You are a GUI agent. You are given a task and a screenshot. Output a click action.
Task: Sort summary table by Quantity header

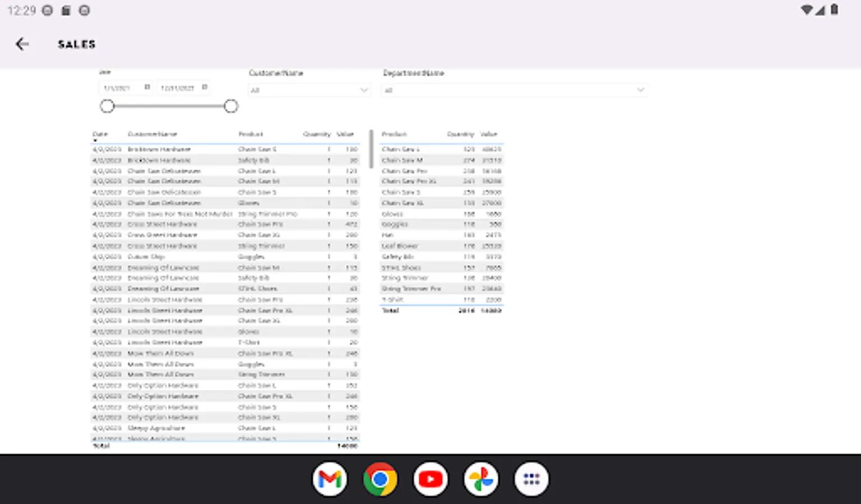460,134
